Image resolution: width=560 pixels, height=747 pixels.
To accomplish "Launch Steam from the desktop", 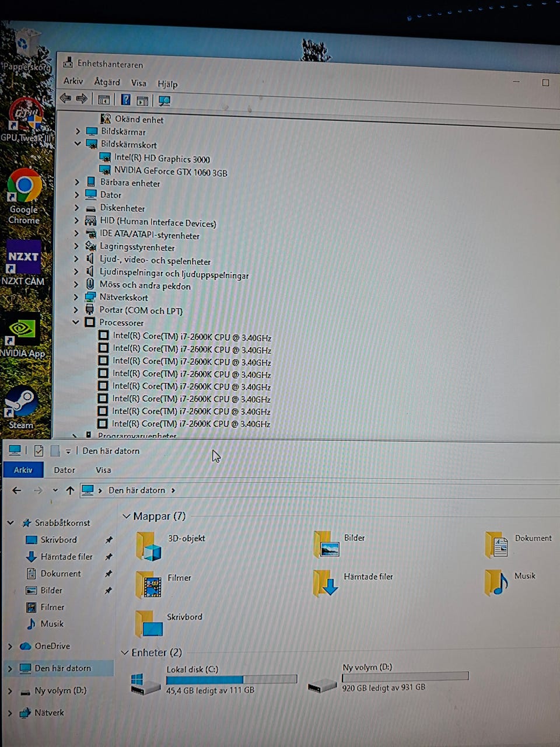I will 21,407.
